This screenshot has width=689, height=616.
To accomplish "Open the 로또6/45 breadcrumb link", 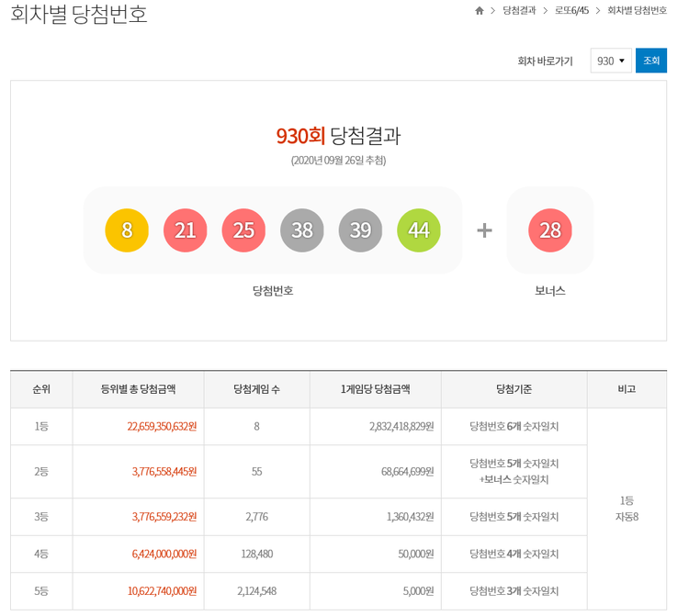I will (571, 10).
